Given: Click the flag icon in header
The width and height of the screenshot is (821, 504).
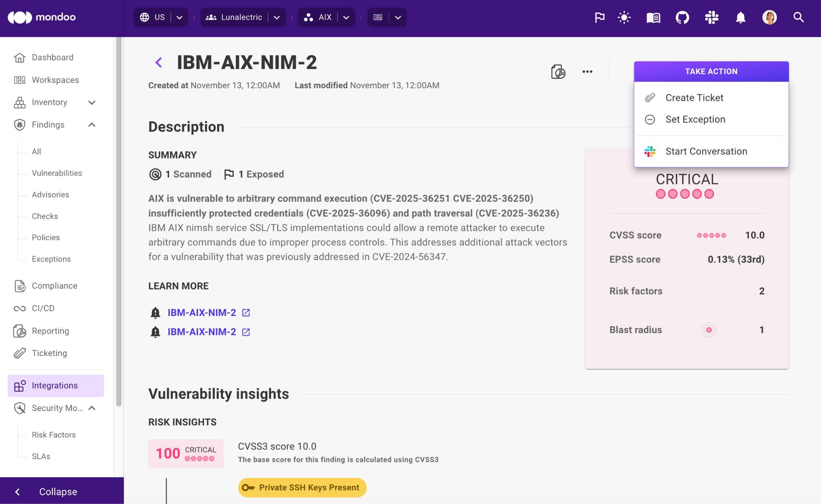Looking at the screenshot, I should coord(600,17).
